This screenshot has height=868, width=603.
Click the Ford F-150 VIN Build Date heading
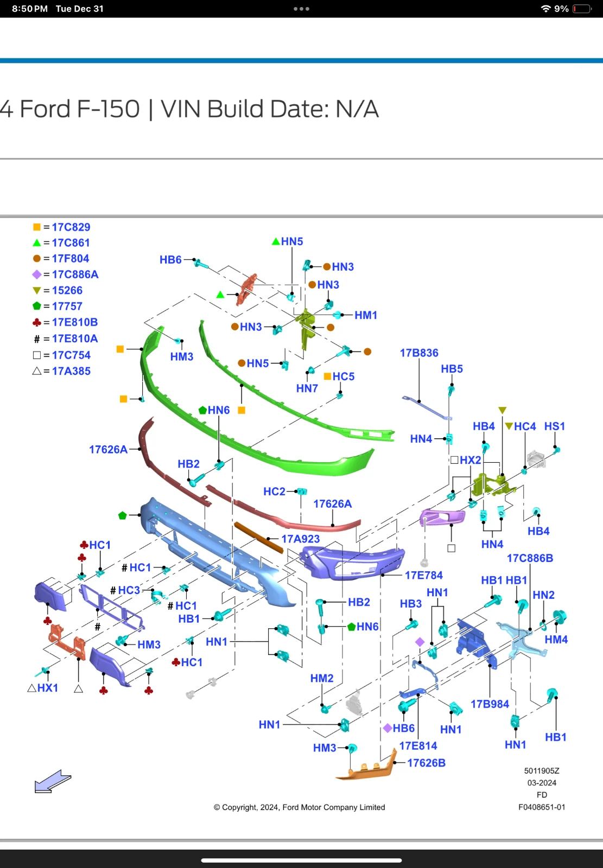coord(189,109)
